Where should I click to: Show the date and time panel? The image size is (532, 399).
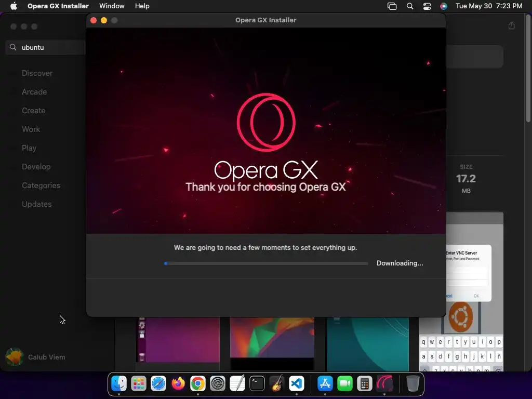click(x=488, y=6)
